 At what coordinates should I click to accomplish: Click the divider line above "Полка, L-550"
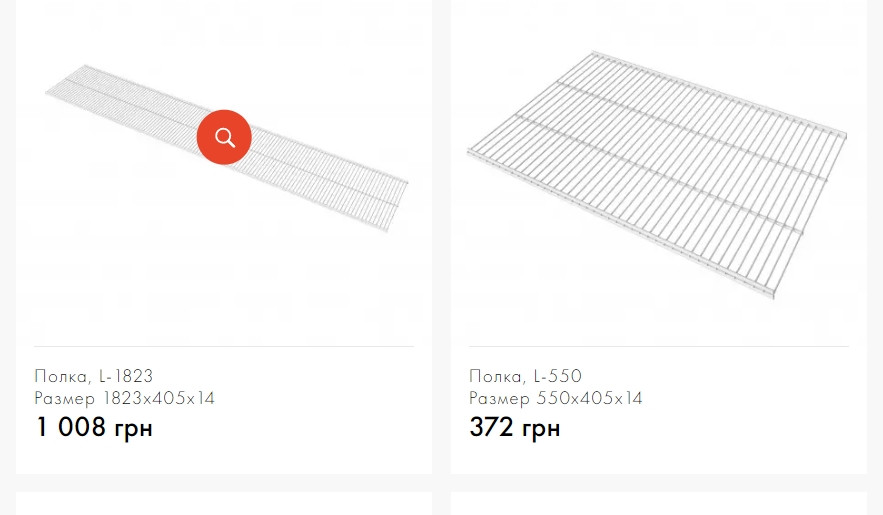click(x=658, y=346)
